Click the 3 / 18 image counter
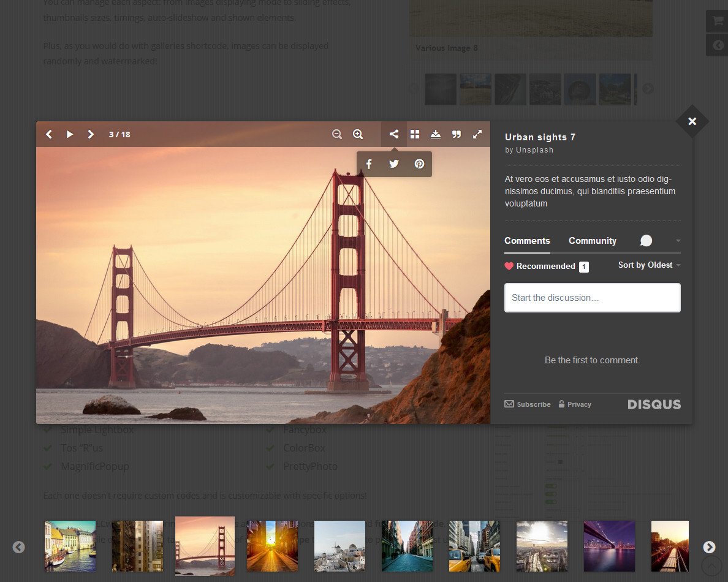Screen dimensions: 728x582 click(119, 134)
